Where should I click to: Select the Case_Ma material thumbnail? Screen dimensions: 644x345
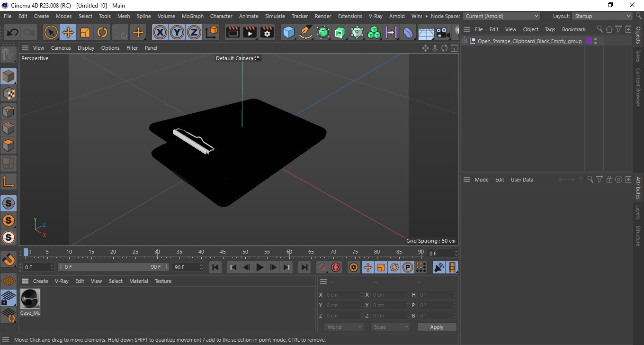click(30, 302)
